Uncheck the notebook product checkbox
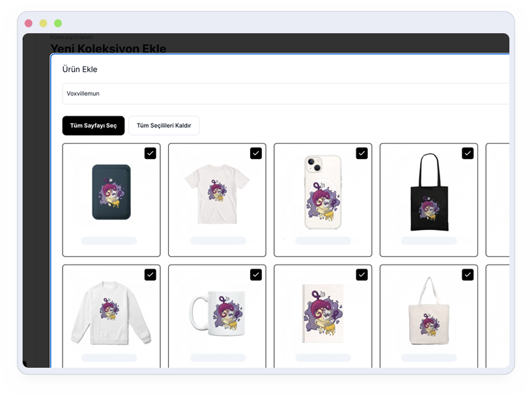532x399 pixels. point(362,275)
